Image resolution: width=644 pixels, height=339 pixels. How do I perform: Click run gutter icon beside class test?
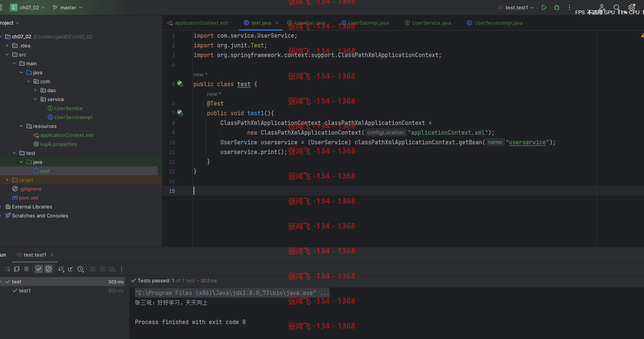coord(180,84)
